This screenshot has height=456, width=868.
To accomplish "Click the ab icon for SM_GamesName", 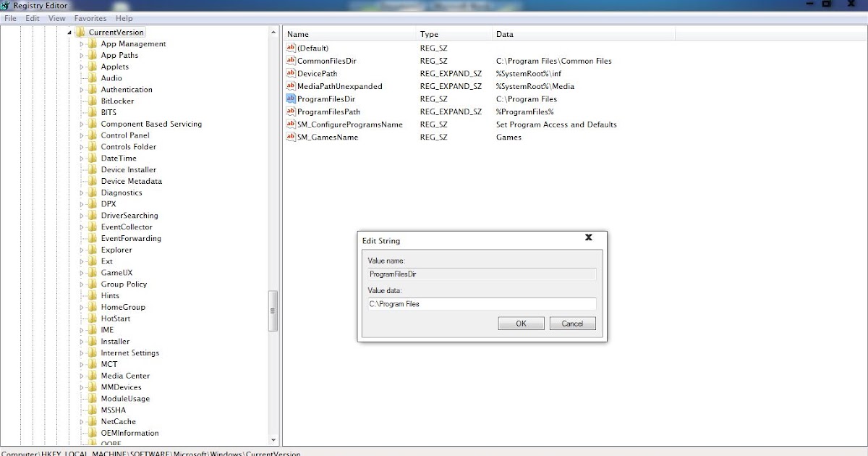I will click(x=290, y=137).
